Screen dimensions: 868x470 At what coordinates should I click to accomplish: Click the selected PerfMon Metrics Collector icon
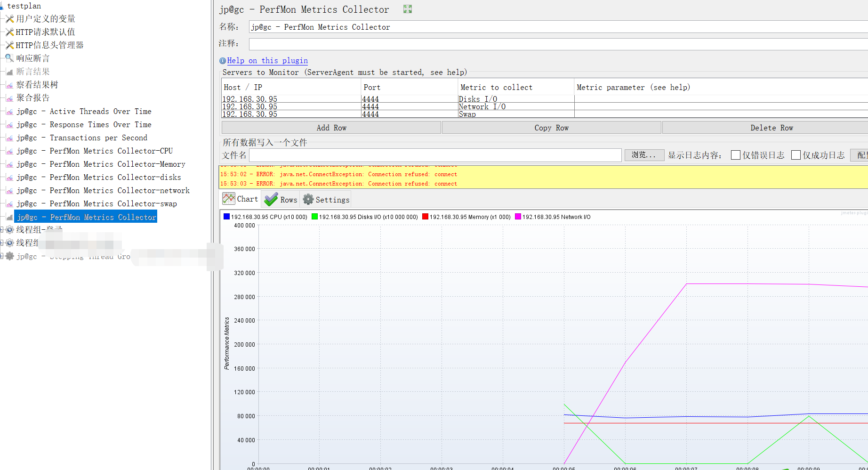[9, 217]
